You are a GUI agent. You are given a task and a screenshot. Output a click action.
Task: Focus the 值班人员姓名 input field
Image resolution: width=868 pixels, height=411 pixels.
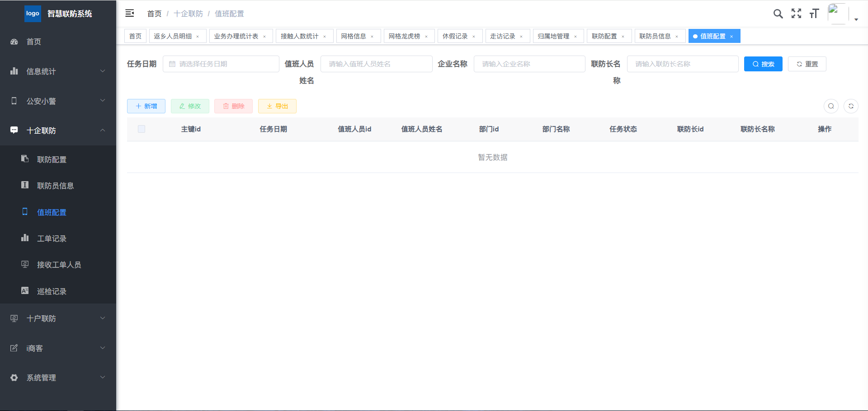(376, 64)
